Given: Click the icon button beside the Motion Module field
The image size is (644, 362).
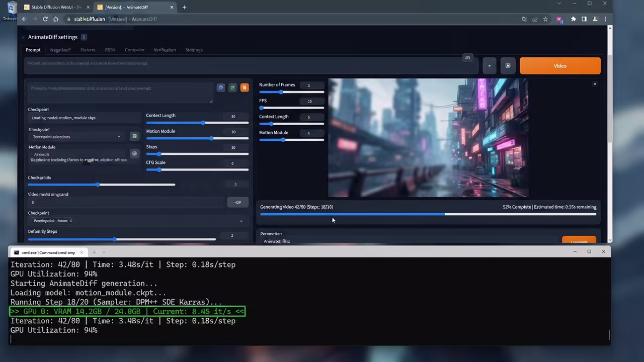Looking at the screenshot, I should (134, 153).
